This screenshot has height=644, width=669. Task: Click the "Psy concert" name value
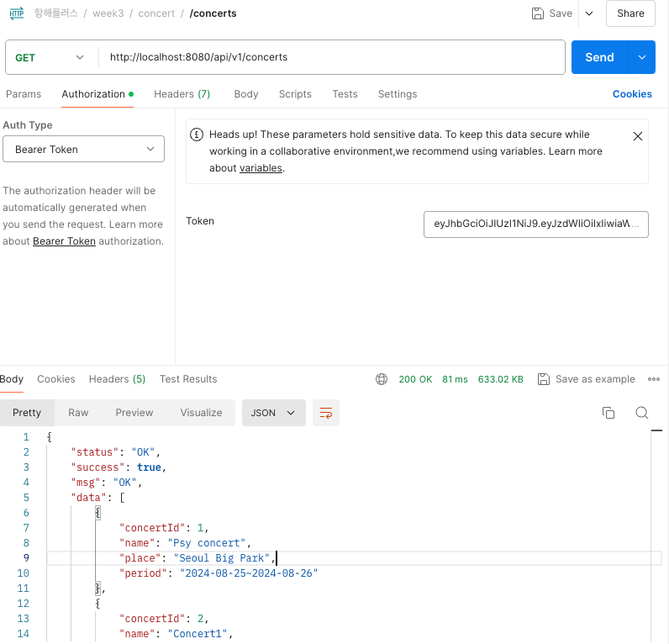[x=207, y=543]
